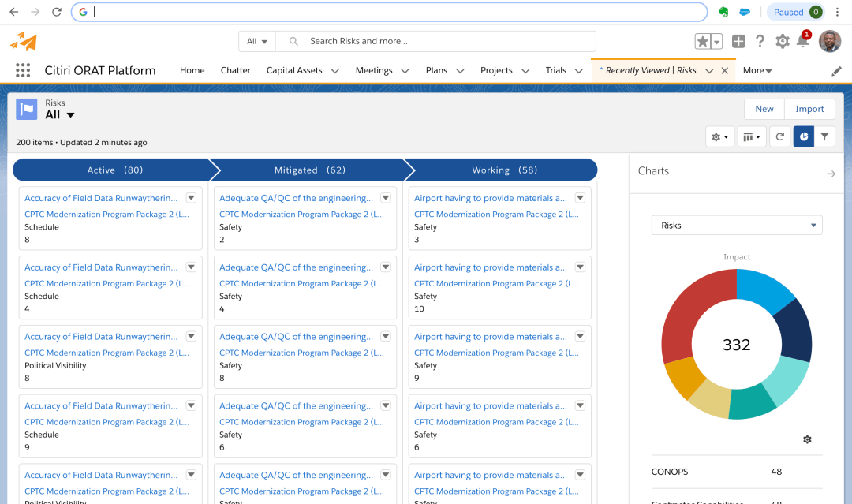Select the Mitigated (62) kanban column header
This screenshot has width=852, height=504.
coord(310,170)
